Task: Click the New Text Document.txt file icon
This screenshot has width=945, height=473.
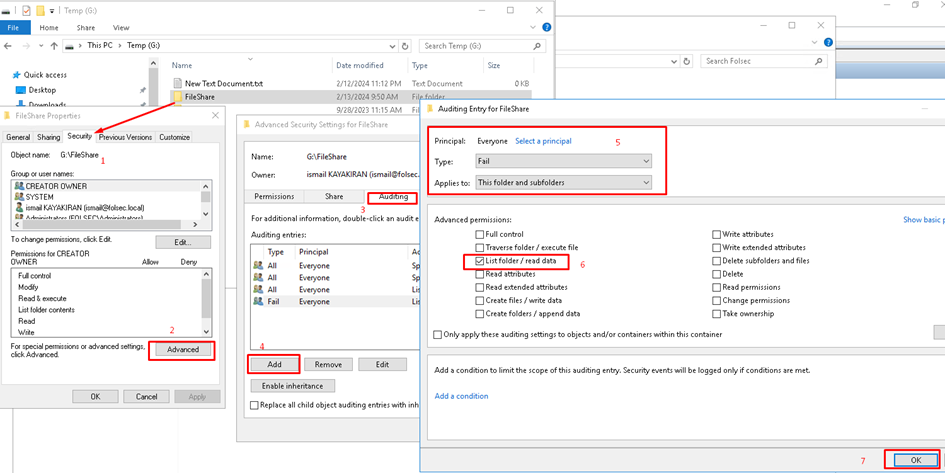Action: point(177,84)
